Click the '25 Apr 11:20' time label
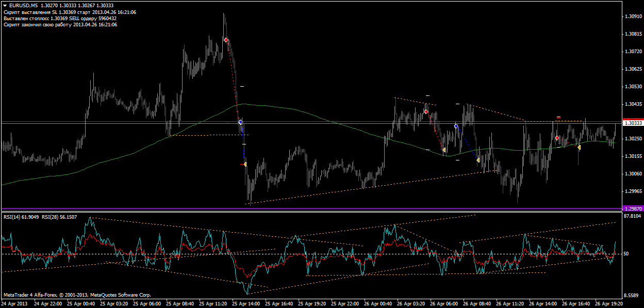Viewport: 644px width, 308px height. coord(213,304)
